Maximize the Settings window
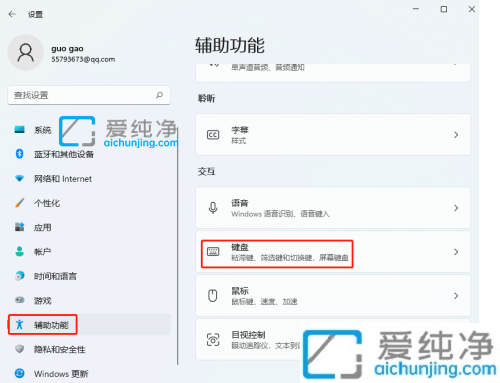The height and width of the screenshot is (383, 500). click(444, 9)
